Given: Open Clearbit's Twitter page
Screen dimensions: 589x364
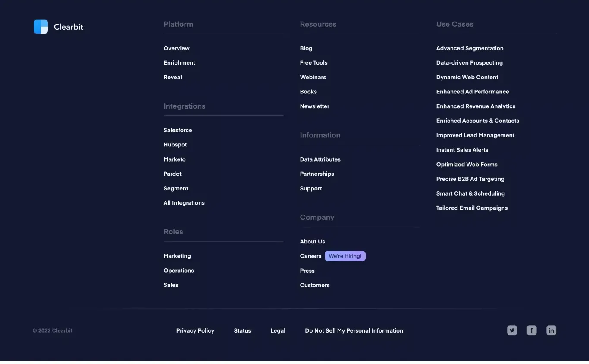Looking at the screenshot, I should tap(512, 330).
